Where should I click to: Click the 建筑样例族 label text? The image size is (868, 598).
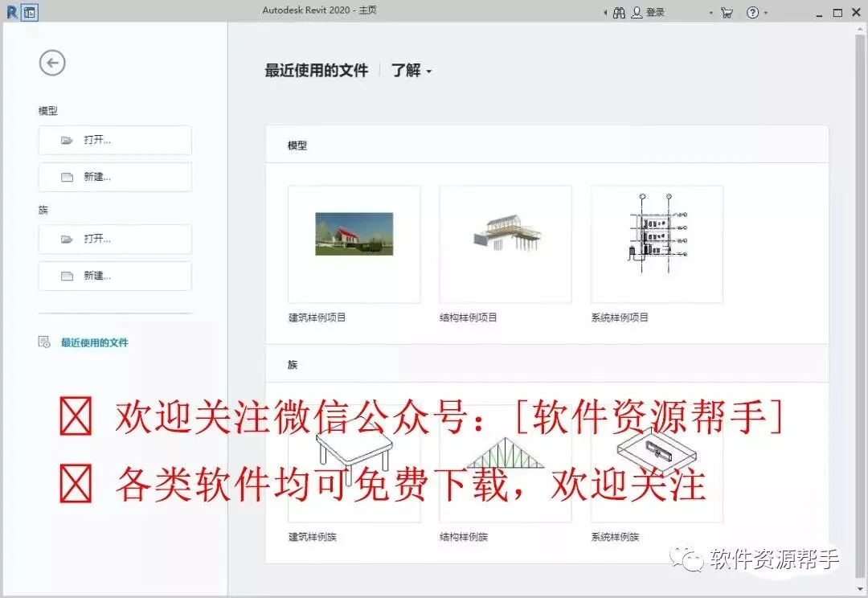[x=312, y=537]
